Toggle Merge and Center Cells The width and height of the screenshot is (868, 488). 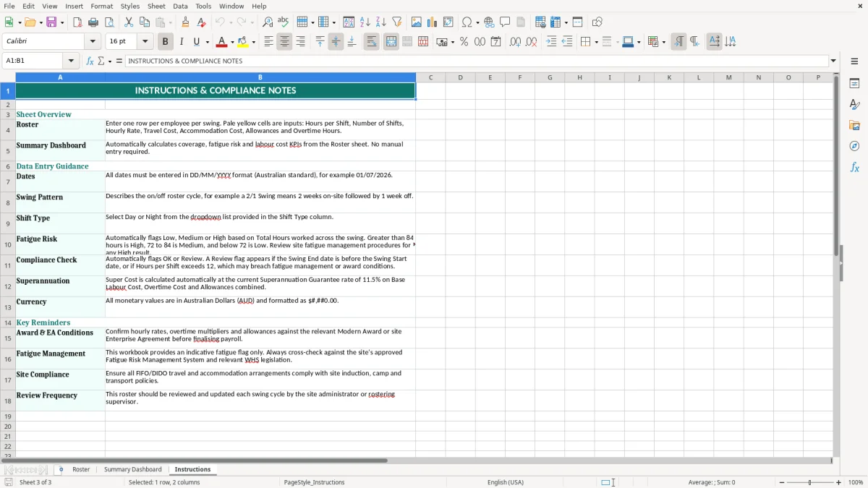(391, 42)
